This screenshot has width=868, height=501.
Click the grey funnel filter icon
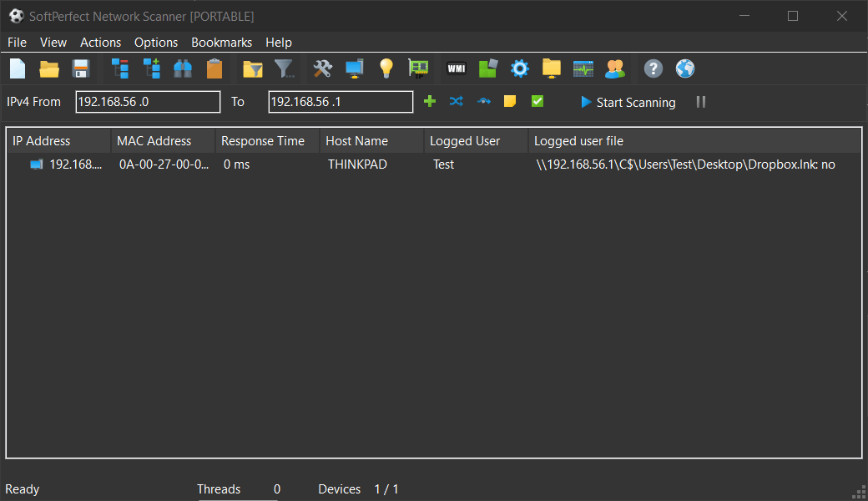284,68
